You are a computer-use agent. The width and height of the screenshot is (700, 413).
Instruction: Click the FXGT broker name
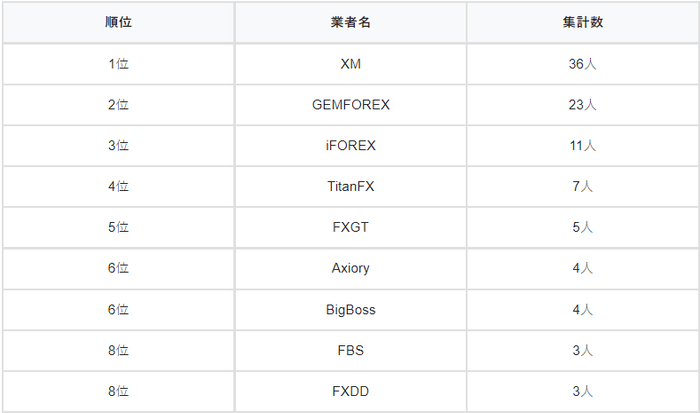(351, 227)
